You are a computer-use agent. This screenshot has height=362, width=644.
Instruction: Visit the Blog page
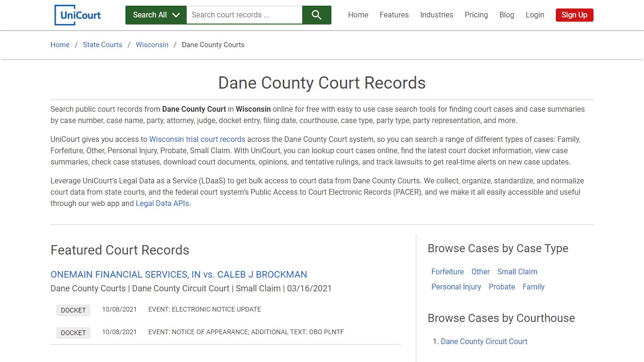point(507,15)
